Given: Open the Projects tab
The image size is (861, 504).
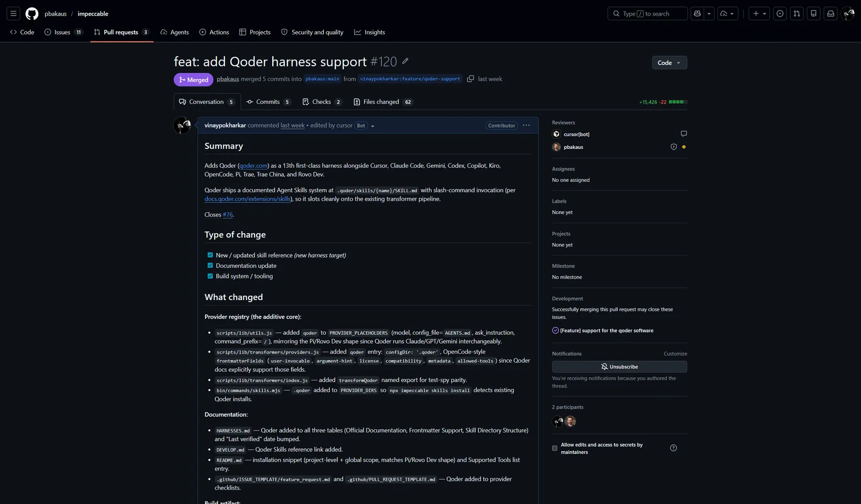Looking at the screenshot, I should coord(255,32).
